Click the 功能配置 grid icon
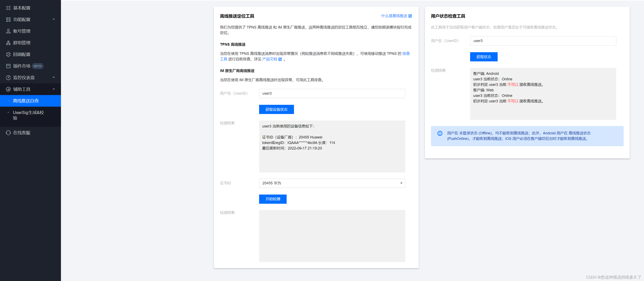644x281 pixels. click(x=8, y=20)
